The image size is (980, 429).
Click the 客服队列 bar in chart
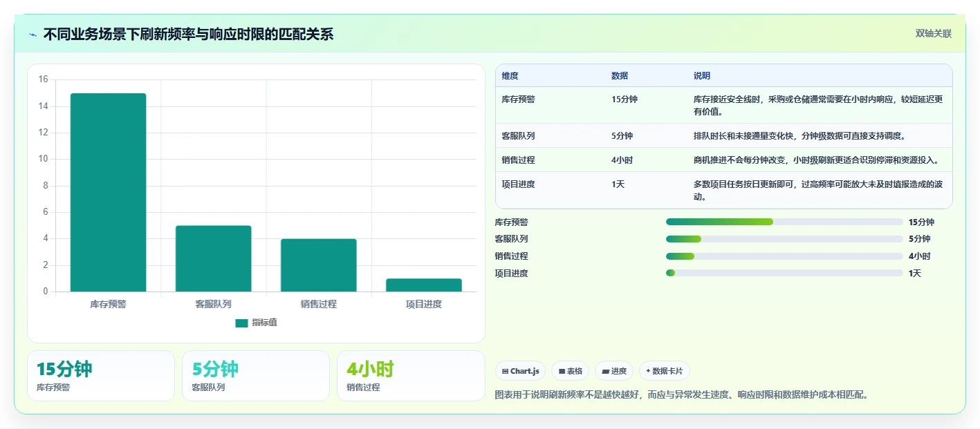(213, 258)
